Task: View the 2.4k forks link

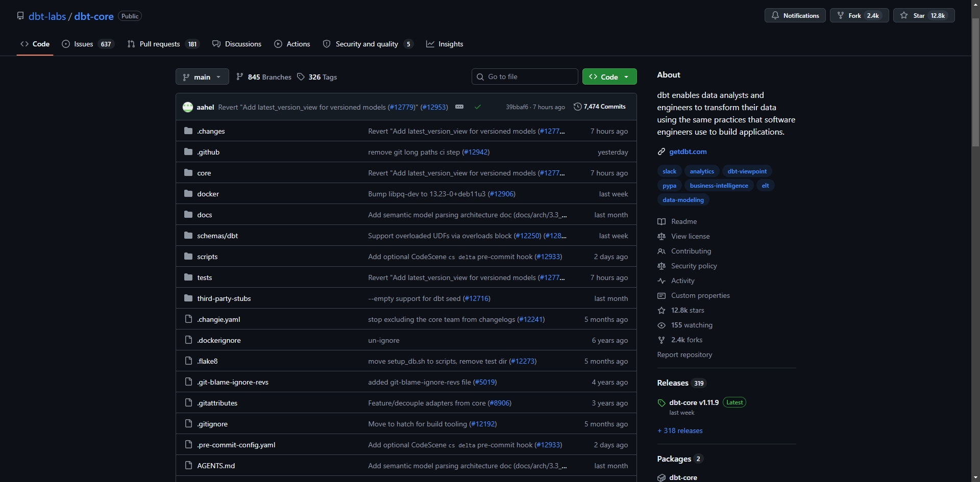Action: (x=680, y=340)
